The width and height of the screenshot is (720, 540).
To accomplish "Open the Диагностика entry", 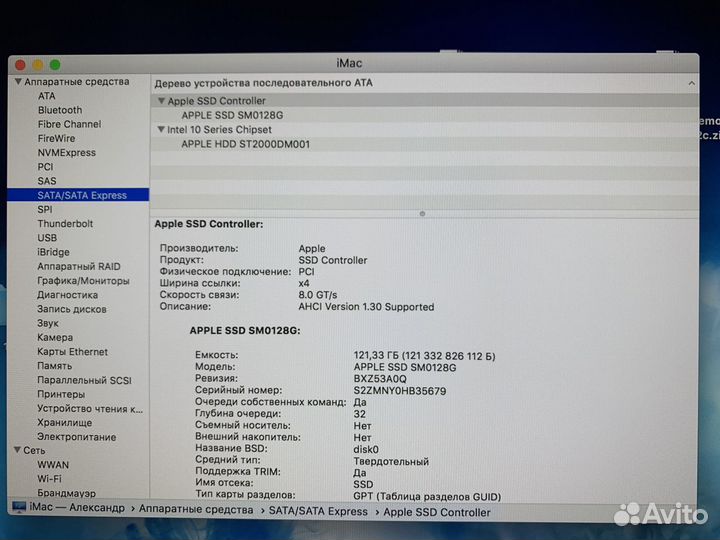I will 68,295.
